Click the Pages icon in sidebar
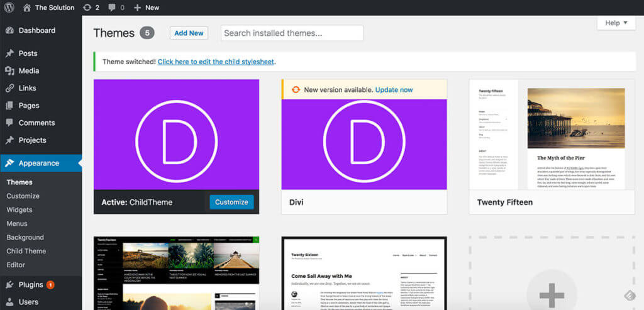The height and width of the screenshot is (310, 644). tap(10, 106)
